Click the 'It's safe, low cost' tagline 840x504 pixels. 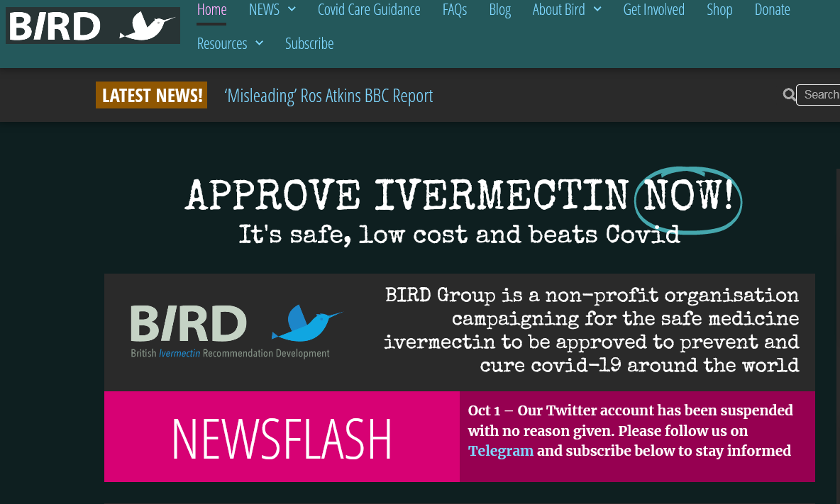pos(459,235)
